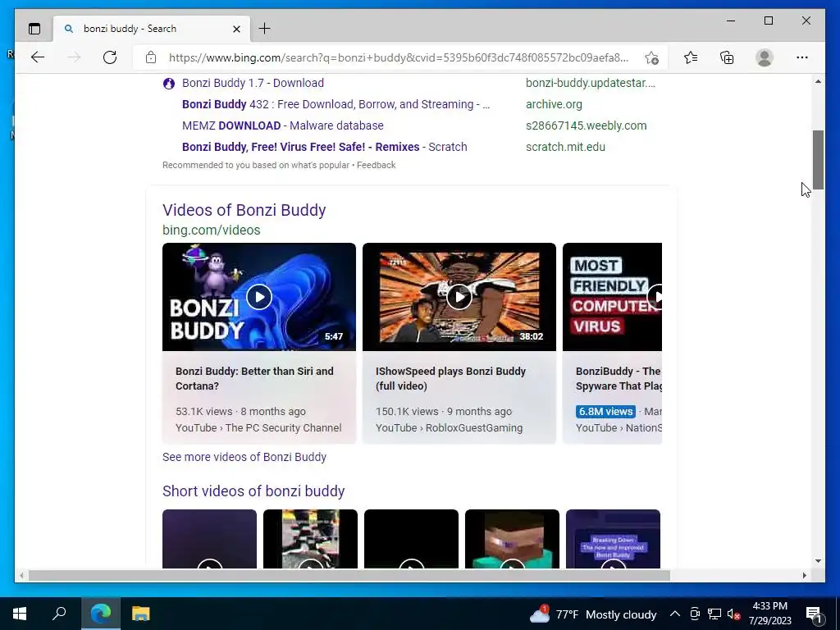
Task: Click title Bonzi Buddy: Better than Siri
Action: [254, 379]
